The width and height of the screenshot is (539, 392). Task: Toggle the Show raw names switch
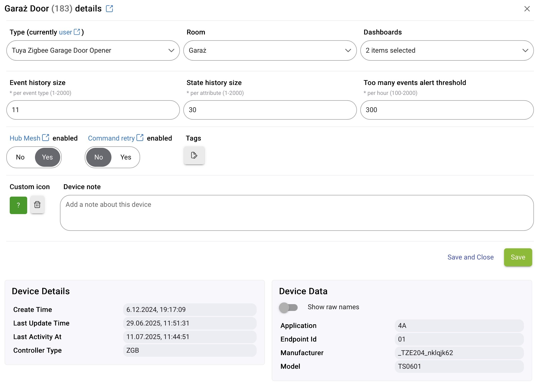pos(288,308)
